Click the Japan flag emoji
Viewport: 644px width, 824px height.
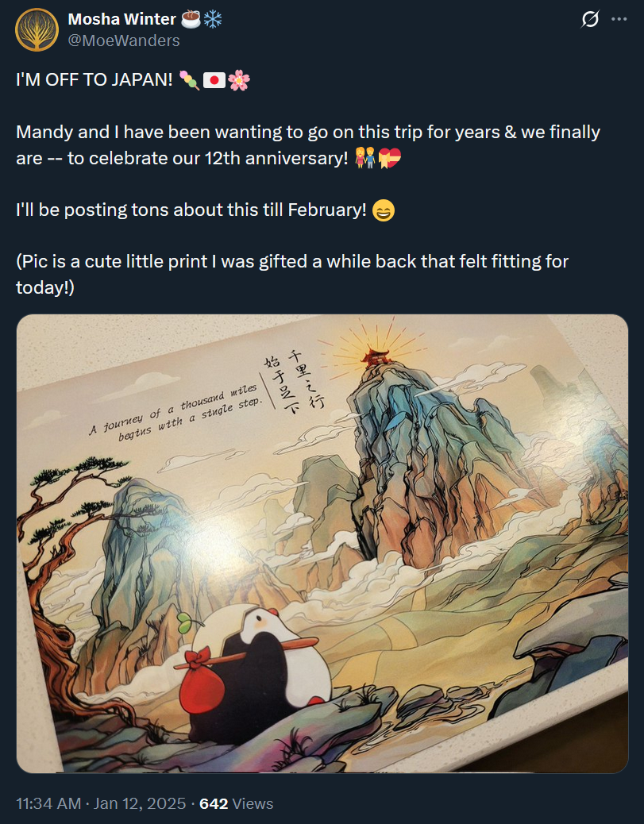point(214,80)
